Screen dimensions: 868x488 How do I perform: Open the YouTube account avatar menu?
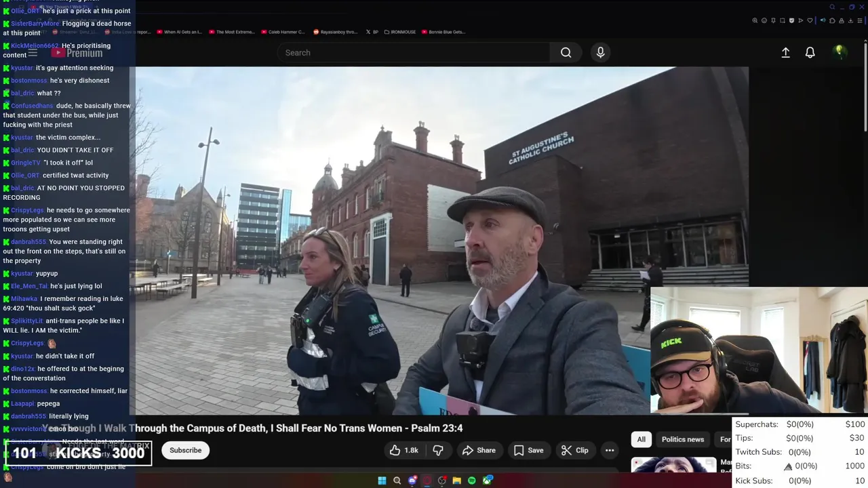(840, 52)
